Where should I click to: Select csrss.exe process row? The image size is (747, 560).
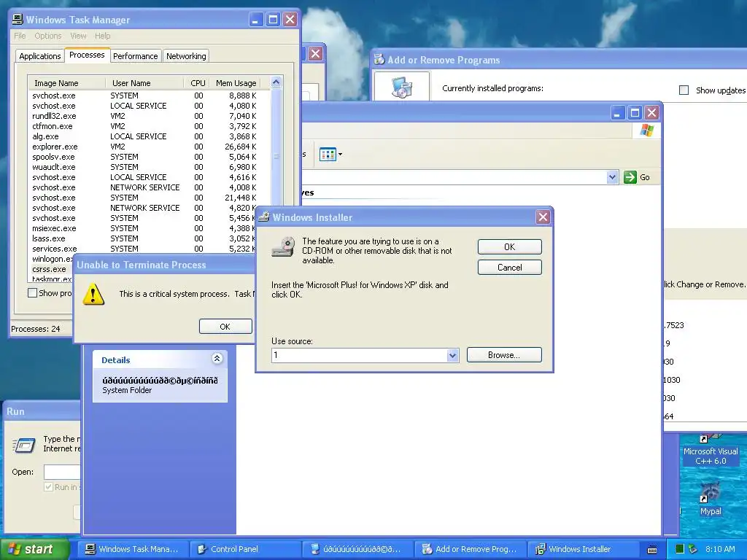50,269
